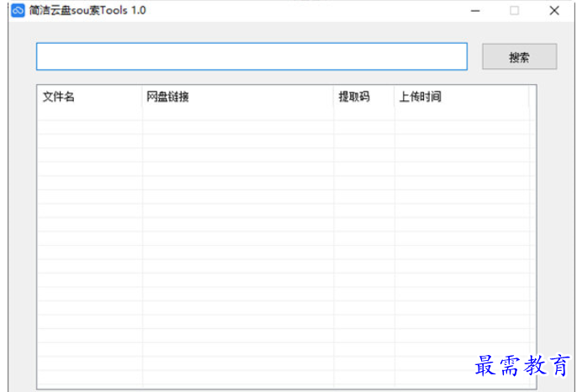Click the search keyword input field

(251, 56)
